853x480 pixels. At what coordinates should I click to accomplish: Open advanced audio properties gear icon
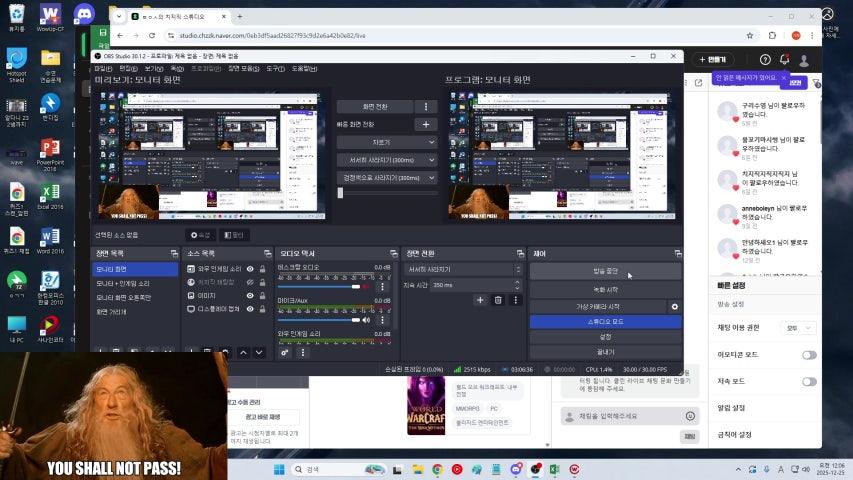pos(285,352)
